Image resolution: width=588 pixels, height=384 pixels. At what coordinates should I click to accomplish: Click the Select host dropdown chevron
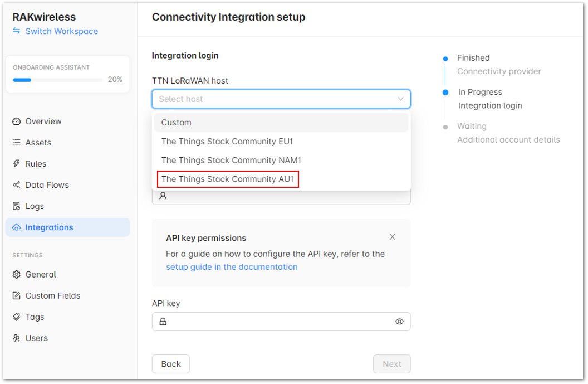[400, 99]
